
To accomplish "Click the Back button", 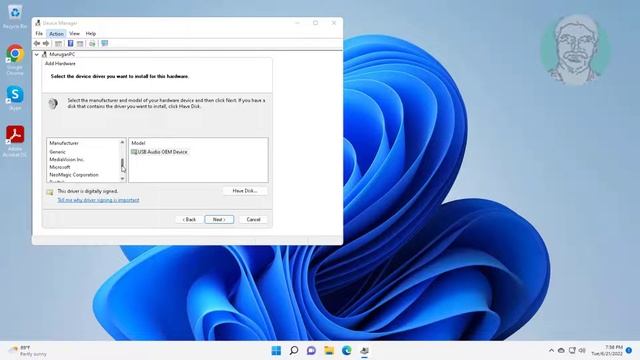I will pyautogui.click(x=189, y=220).
